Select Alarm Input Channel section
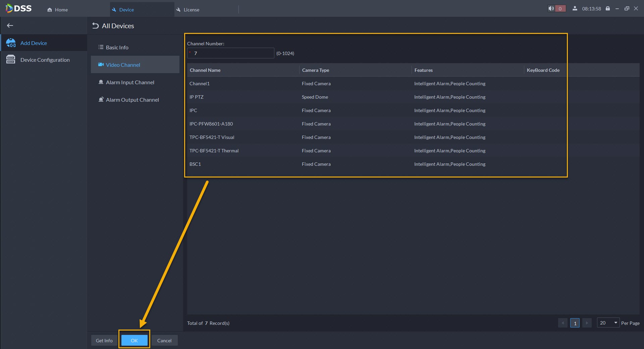644x349 pixels. click(x=130, y=82)
